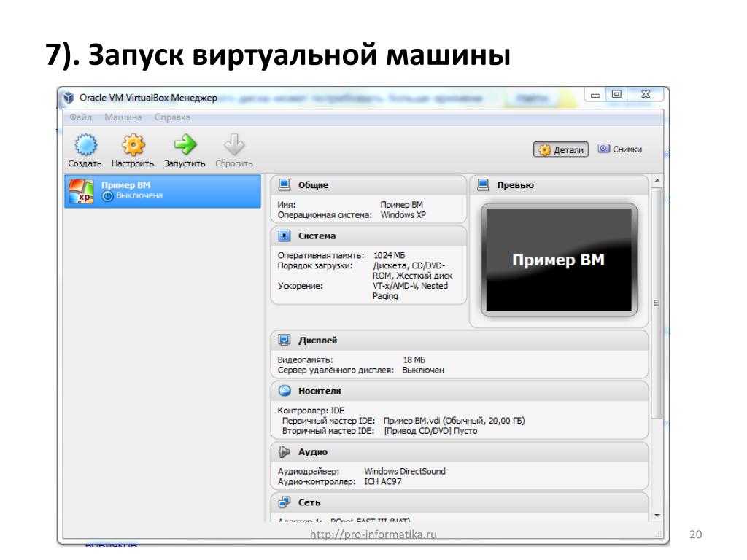
Task: Open the Файл menu
Action: tap(80, 117)
